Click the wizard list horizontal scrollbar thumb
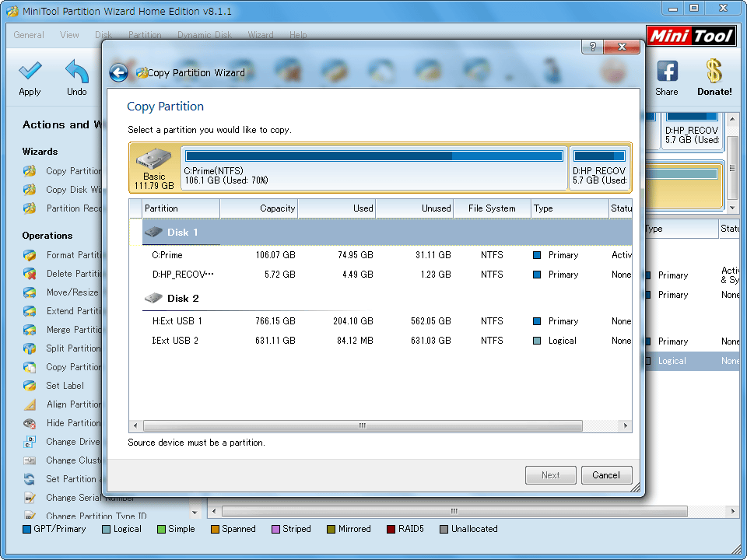 click(x=363, y=425)
